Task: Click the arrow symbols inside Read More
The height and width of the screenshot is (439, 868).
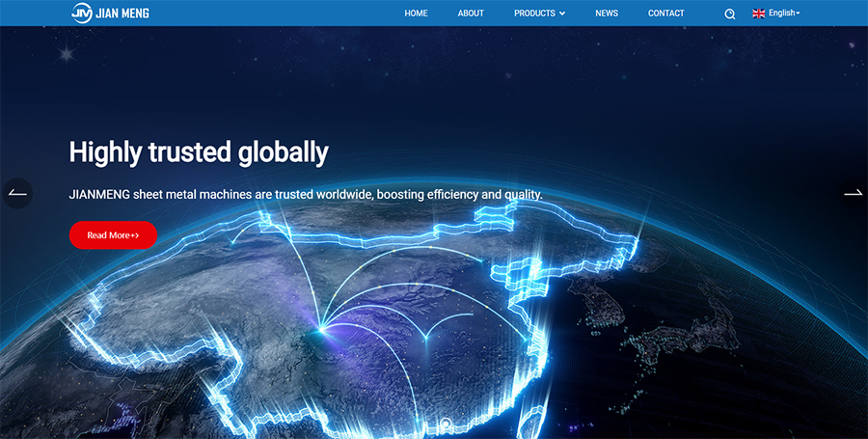Action: (x=135, y=235)
